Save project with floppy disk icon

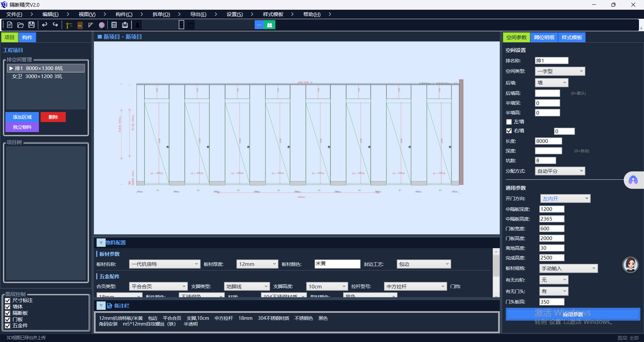click(x=31, y=25)
